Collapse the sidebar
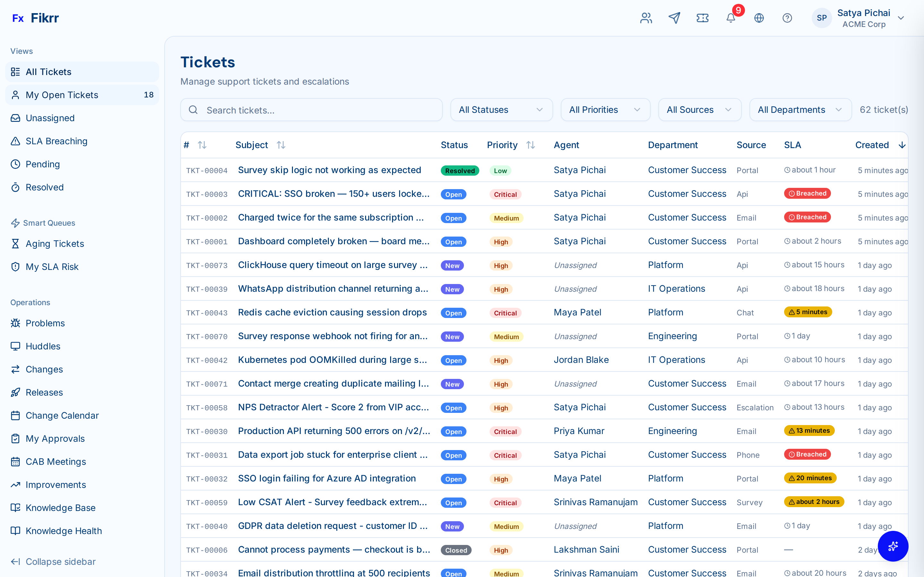Screen dimensions: 924x577 coord(54,561)
